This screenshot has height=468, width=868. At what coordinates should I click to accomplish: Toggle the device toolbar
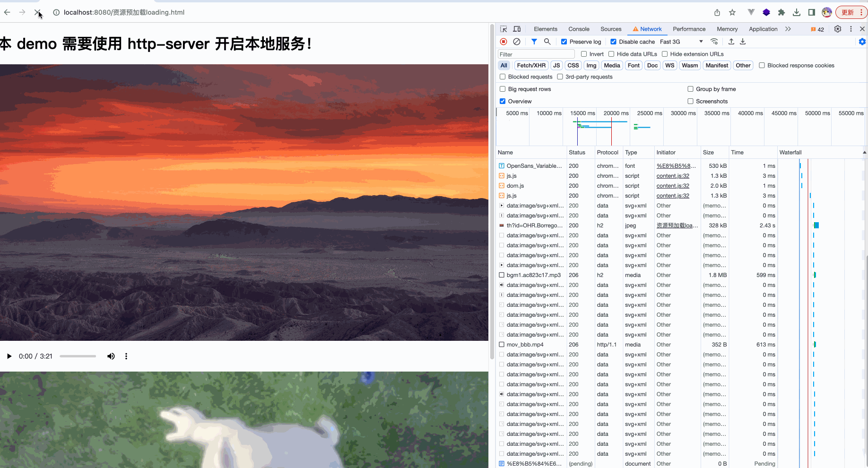516,28
